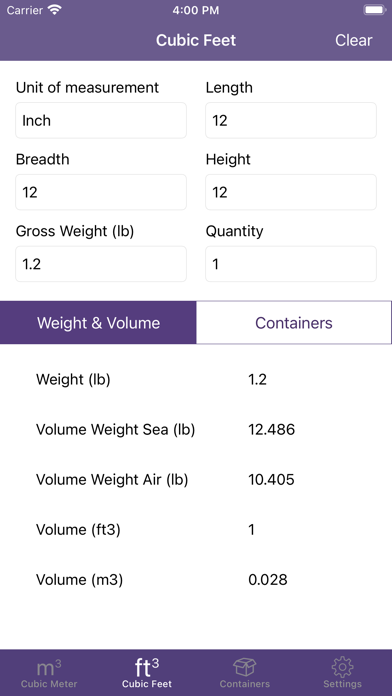Open the Unit of measurement picker
This screenshot has width=392, height=696.
101,120
